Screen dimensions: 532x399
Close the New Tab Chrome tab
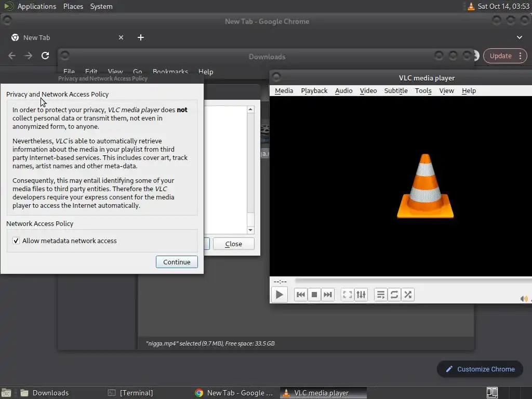121,37
